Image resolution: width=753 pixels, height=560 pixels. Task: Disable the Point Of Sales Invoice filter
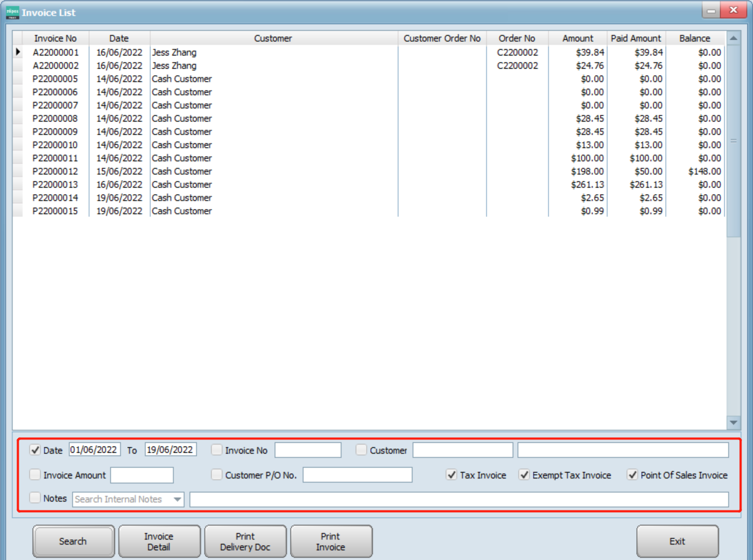coord(632,475)
